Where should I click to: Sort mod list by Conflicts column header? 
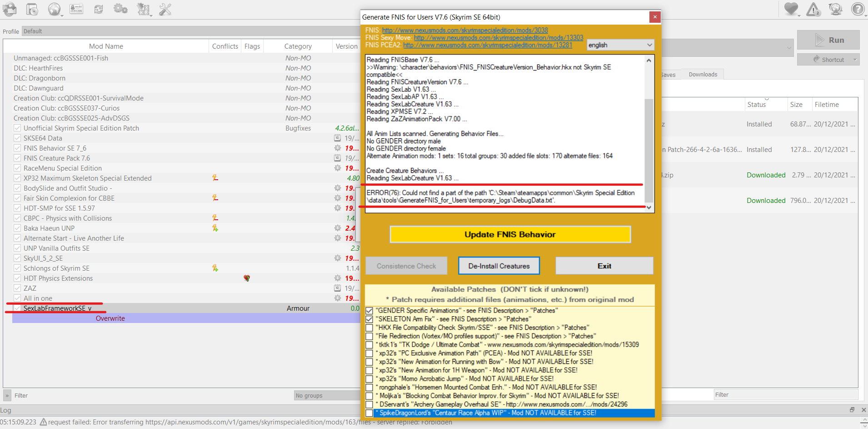click(225, 46)
